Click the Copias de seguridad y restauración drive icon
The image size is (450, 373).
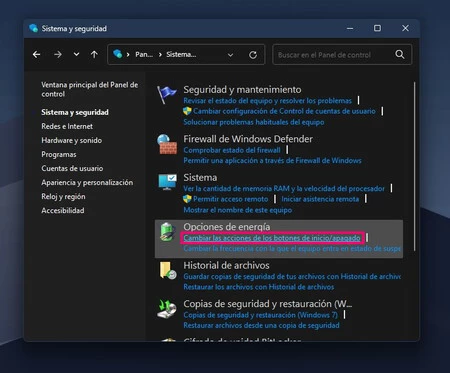pos(167,309)
